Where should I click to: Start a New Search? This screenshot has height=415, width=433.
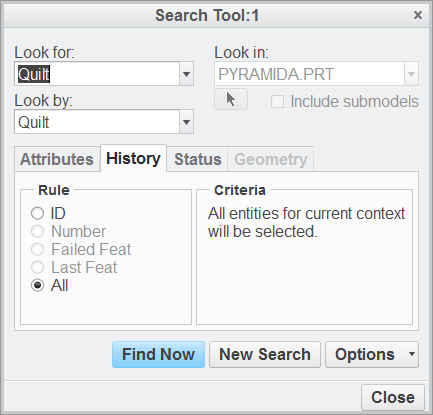[265, 354]
